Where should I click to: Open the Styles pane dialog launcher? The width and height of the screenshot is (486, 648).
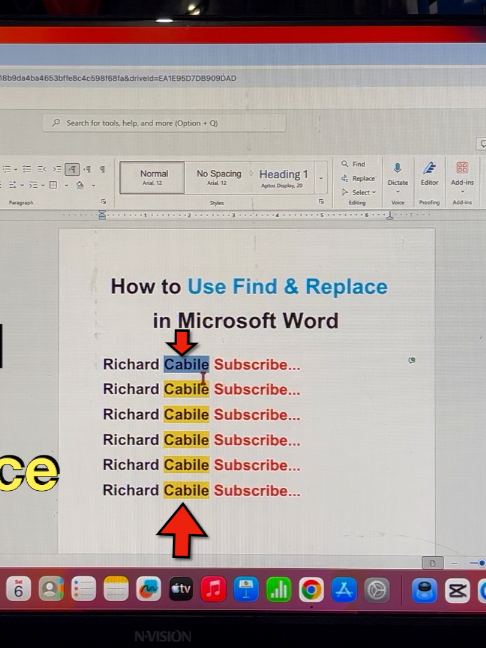321,201
